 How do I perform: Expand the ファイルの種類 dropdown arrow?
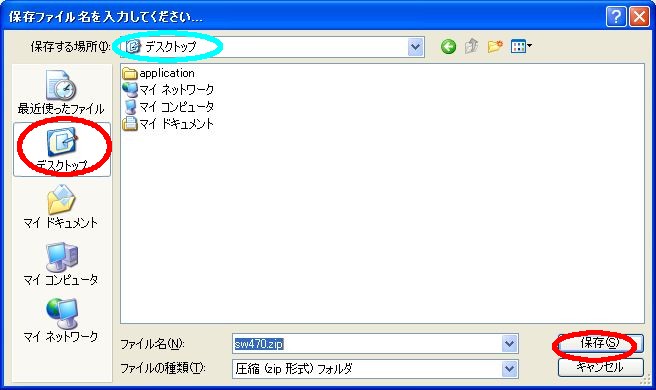tap(509, 369)
